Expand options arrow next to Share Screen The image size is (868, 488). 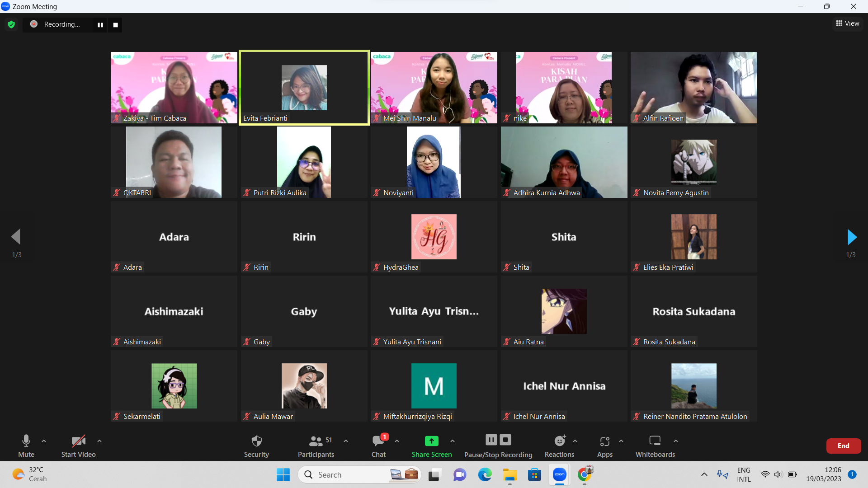453,441
